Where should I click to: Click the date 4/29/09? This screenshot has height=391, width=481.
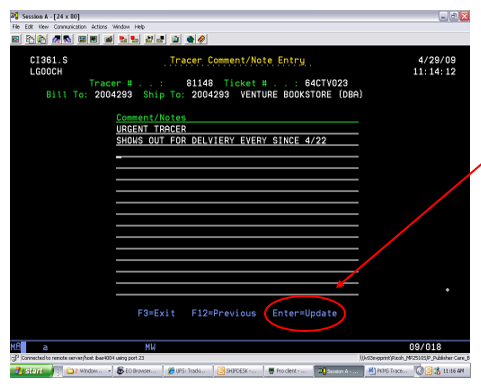point(437,60)
